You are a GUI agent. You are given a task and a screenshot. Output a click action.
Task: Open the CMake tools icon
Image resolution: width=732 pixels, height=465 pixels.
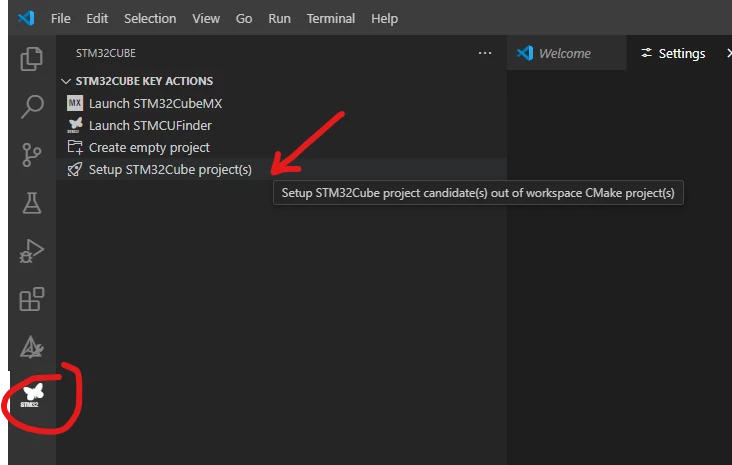32,347
